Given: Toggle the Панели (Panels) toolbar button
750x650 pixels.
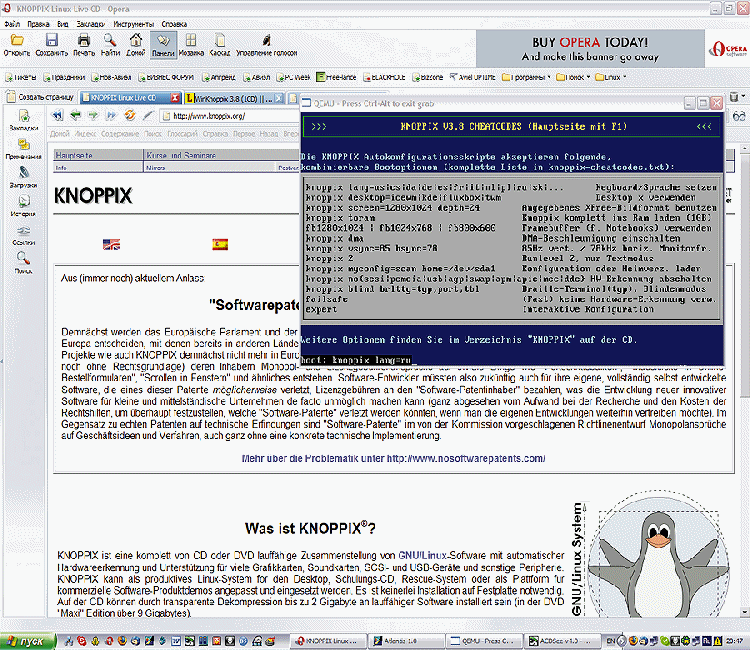Looking at the screenshot, I should point(163,45).
